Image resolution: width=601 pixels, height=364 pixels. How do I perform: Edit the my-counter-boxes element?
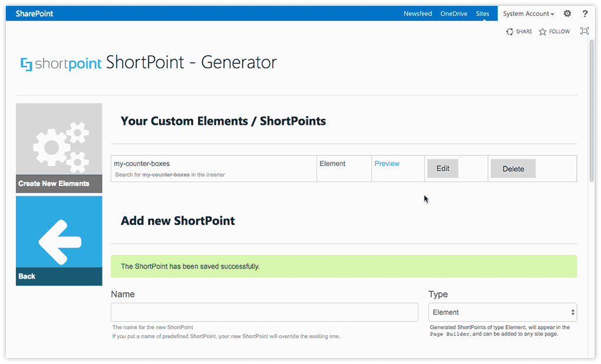pyautogui.click(x=443, y=168)
